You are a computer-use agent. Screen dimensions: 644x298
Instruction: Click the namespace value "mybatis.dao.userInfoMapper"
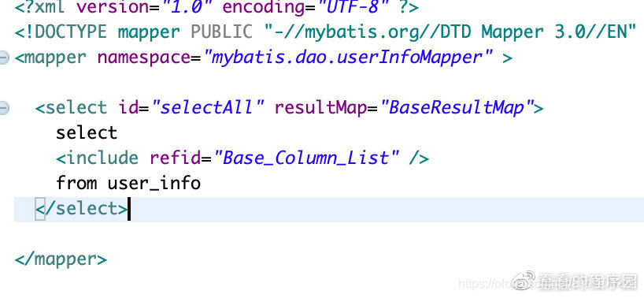(x=346, y=58)
